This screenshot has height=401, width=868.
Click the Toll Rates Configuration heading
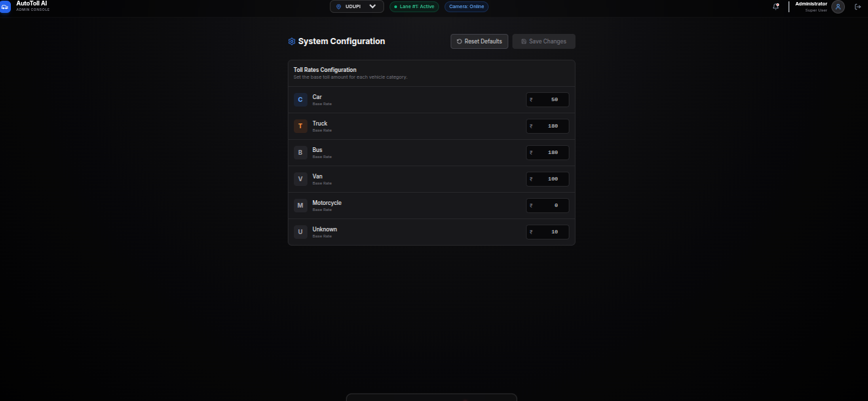coord(325,70)
